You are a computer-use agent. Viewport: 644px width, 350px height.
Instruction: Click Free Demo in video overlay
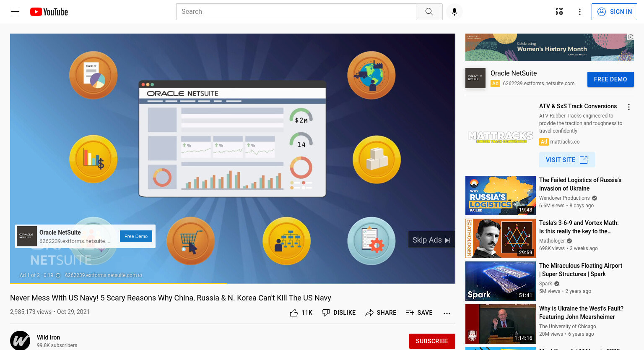(x=136, y=236)
